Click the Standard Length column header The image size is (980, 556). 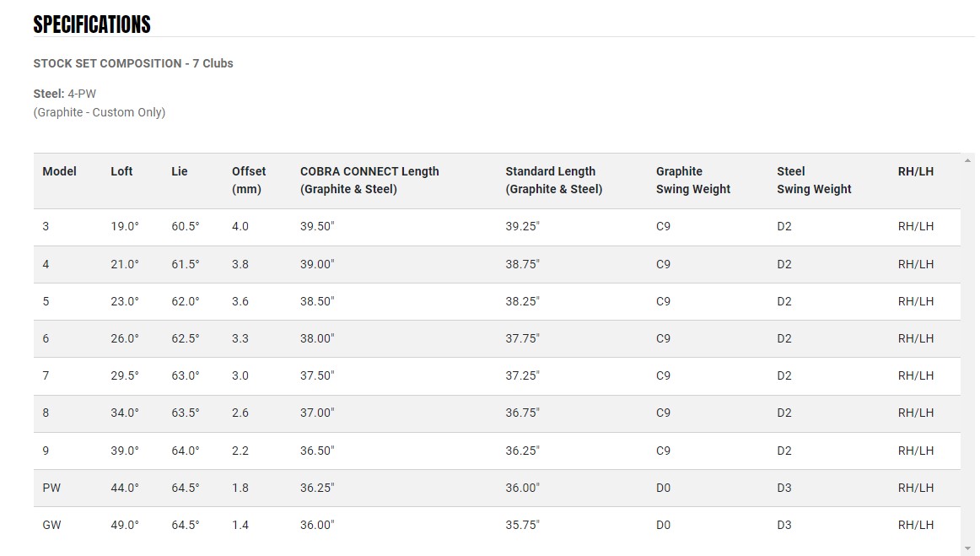pyautogui.click(x=553, y=180)
